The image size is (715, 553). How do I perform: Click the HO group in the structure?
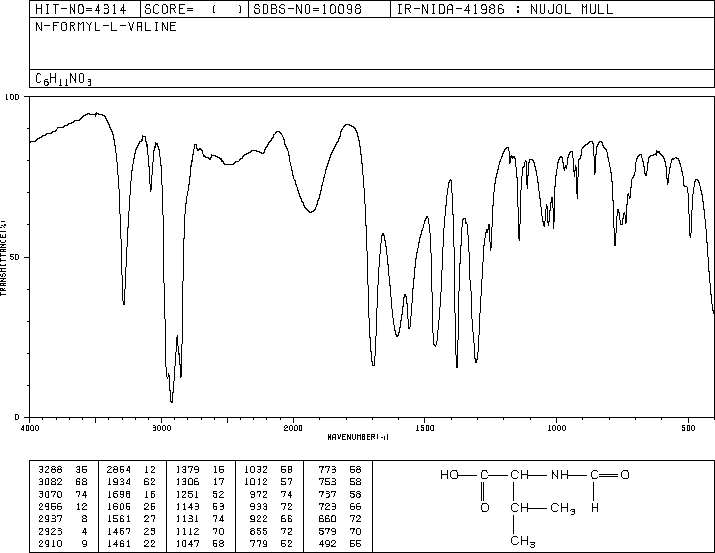pos(449,475)
